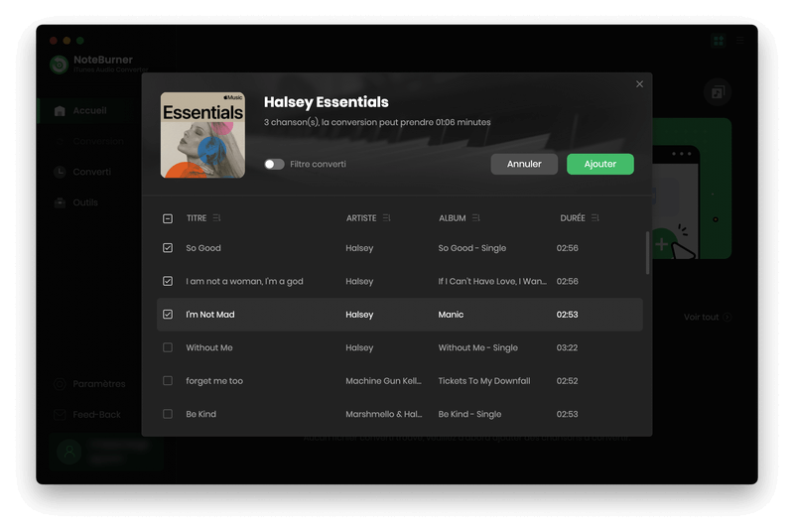Click the home icon beside Accueil

click(x=60, y=111)
